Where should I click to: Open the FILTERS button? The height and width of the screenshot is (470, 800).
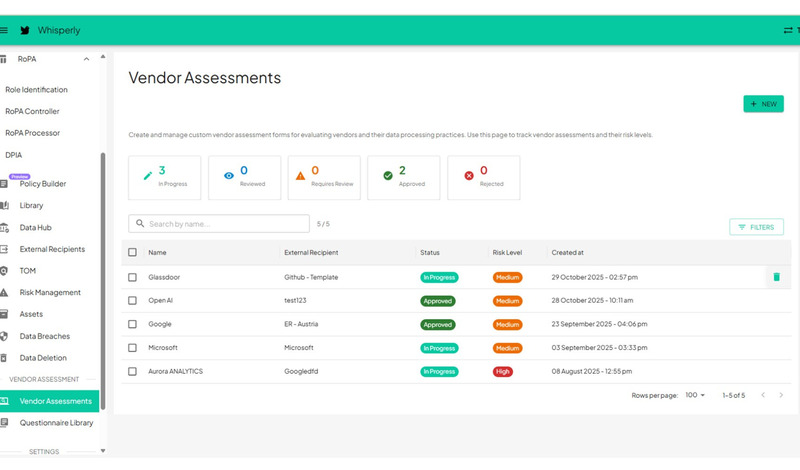click(x=756, y=227)
